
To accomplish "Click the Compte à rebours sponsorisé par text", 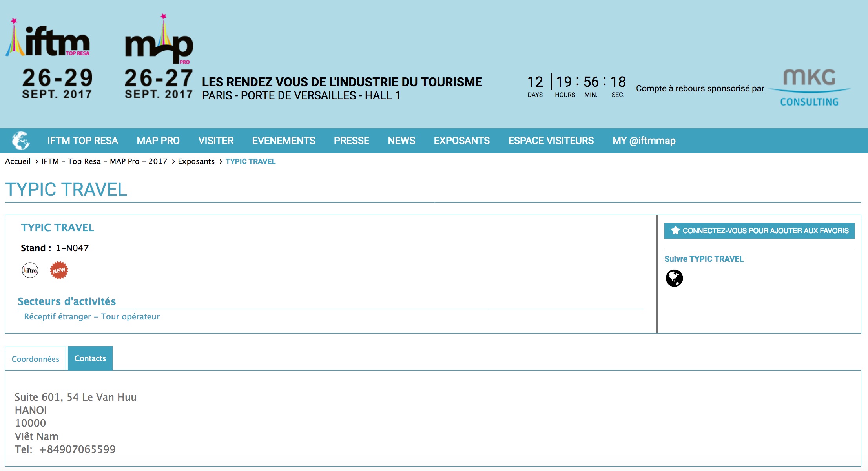I will (x=700, y=89).
